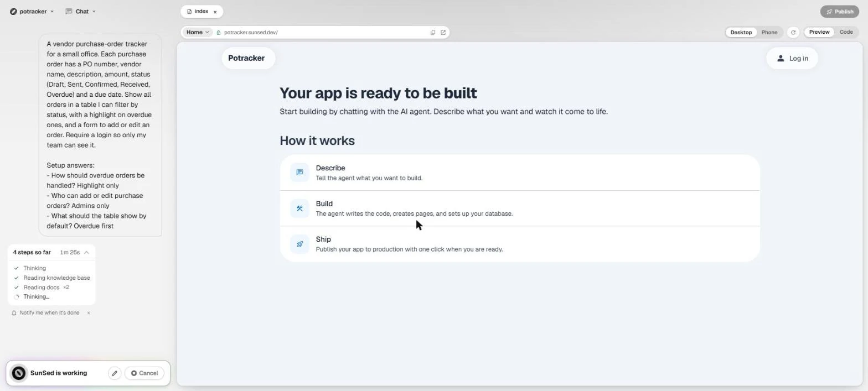Click 'Tell the agent what you want to build.'
The width and height of the screenshot is (868, 391).
[x=369, y=178]
